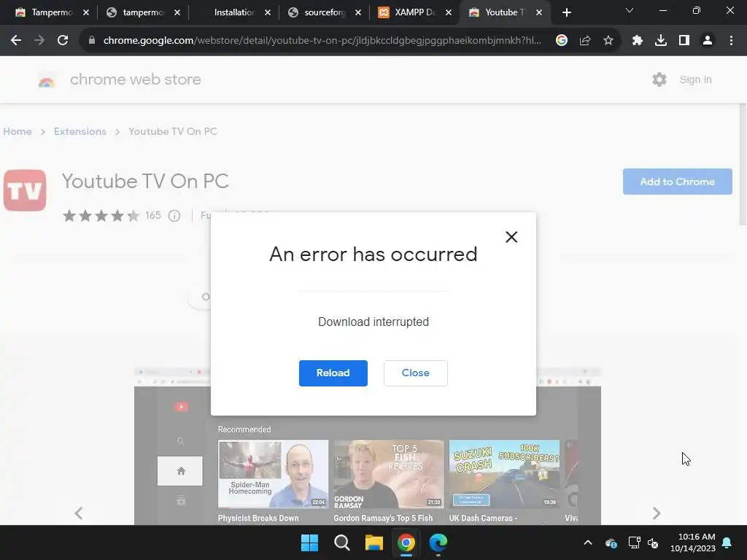This screenshot has width=747, height=560.
Task: Click the chrome web store logo
Action: (x=47, y=80)
